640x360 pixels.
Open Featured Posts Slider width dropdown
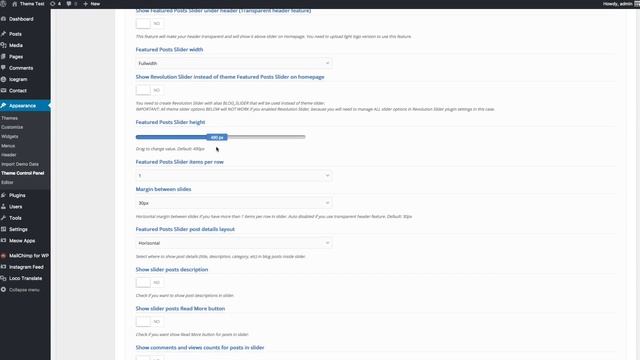click(x=233, y=63)
